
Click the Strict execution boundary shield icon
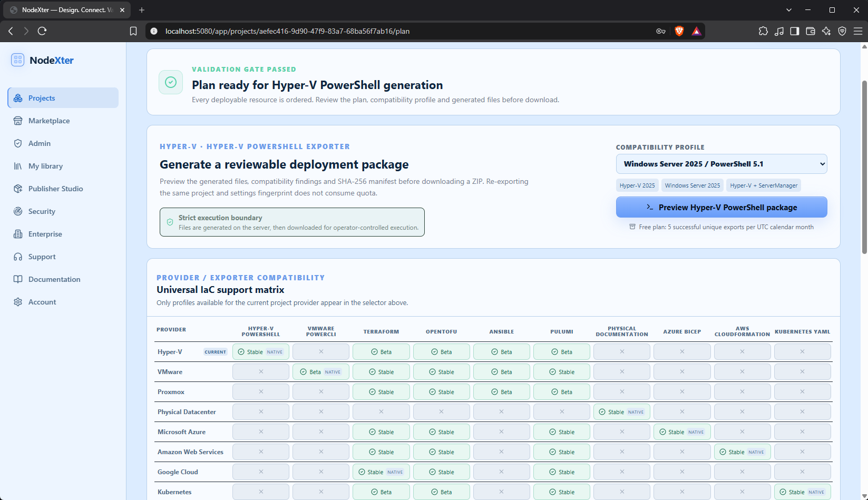tap(170, 222)
